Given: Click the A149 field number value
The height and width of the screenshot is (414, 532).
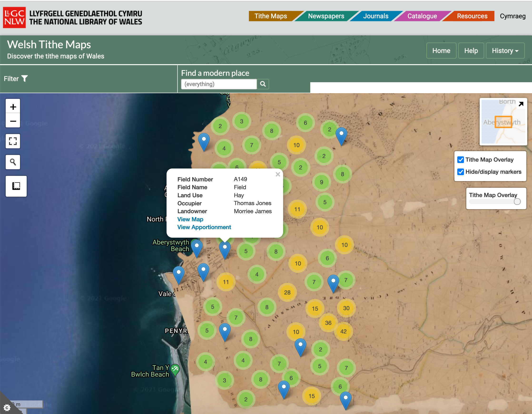Looking at the screenshot, I should coord(240,179).
